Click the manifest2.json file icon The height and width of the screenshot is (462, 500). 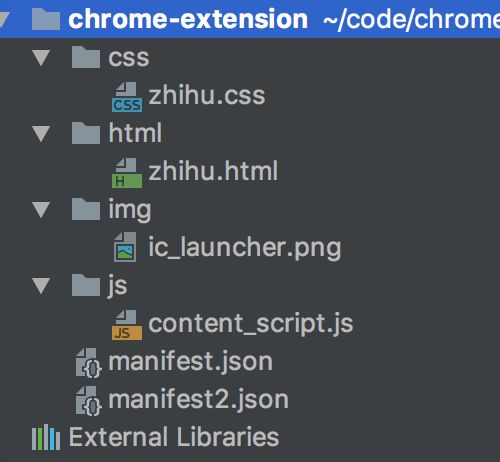coord(89,401)
